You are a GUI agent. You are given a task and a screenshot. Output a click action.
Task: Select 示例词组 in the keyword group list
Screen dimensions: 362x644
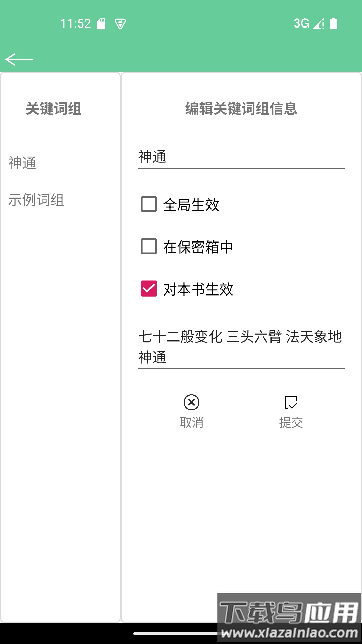pyautogui.click(x=36, y=200)
